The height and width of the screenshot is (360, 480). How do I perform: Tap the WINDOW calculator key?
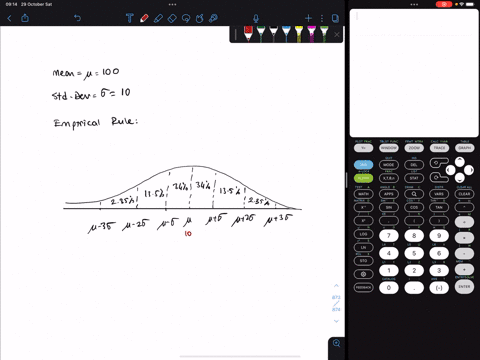pyautogui.click(x=389, y=148)
